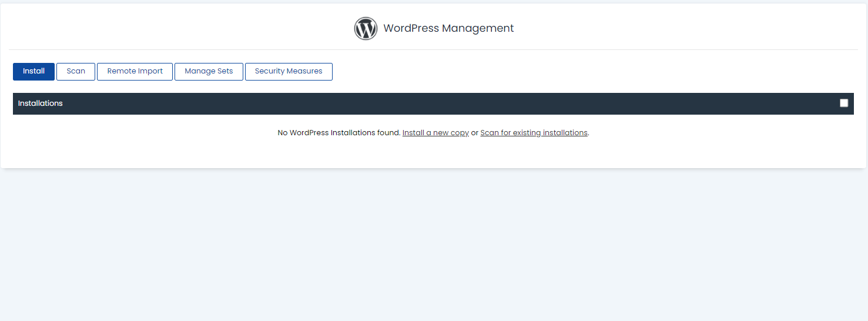Follow the 'Install a new copy' link
868x321 pixels.
tap(435, 133)
